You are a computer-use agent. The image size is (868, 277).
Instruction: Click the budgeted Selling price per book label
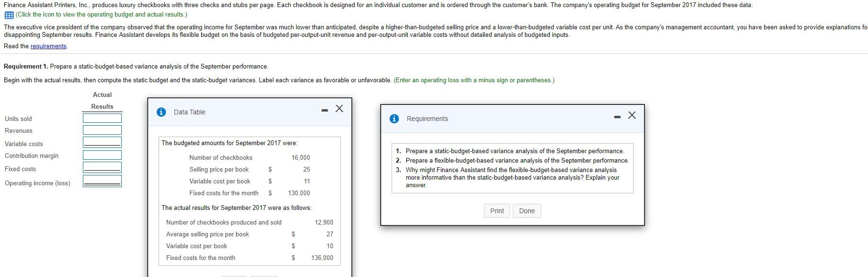[219, 169]
